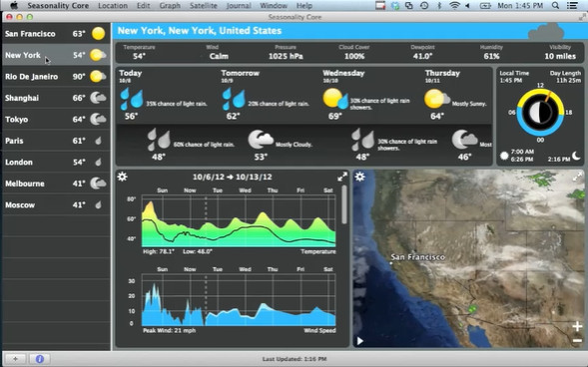Zoom out on the satellite map
The image size is (588, 367).
click(577, 340)
